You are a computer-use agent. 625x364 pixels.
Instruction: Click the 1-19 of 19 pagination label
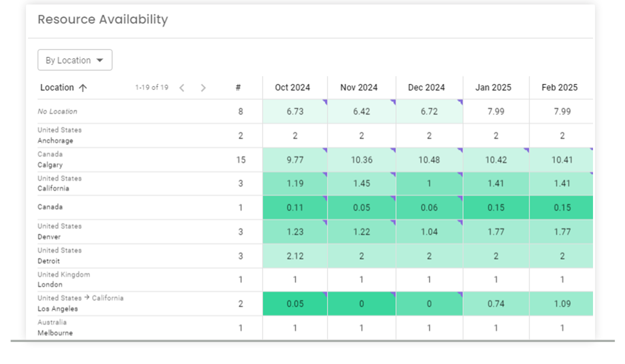(151, 87)
